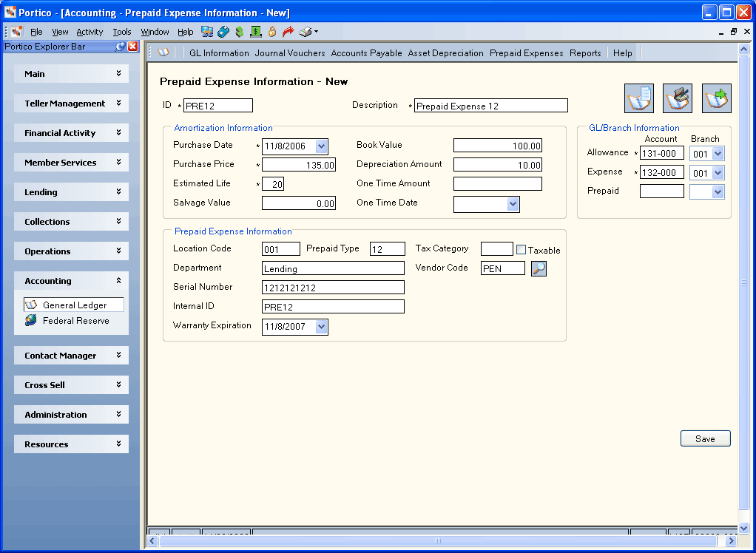Click the ledger with document list icon button
The image size is (756, 553).
click(x=639, y=98)
